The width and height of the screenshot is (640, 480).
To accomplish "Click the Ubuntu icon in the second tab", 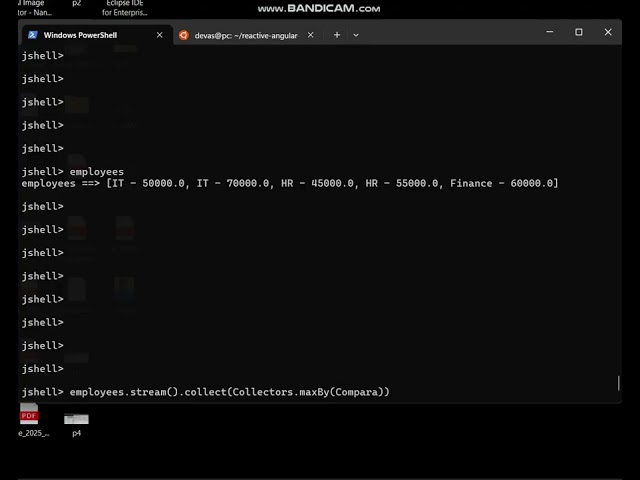I will pyautogui.click(x=183, y=35).
